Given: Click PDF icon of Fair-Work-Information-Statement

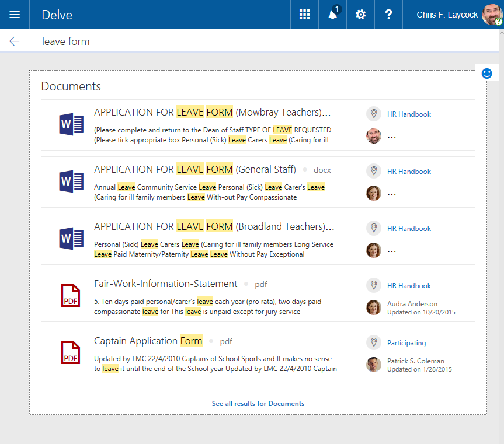Looking at the screenshot, I should (71, 295).
